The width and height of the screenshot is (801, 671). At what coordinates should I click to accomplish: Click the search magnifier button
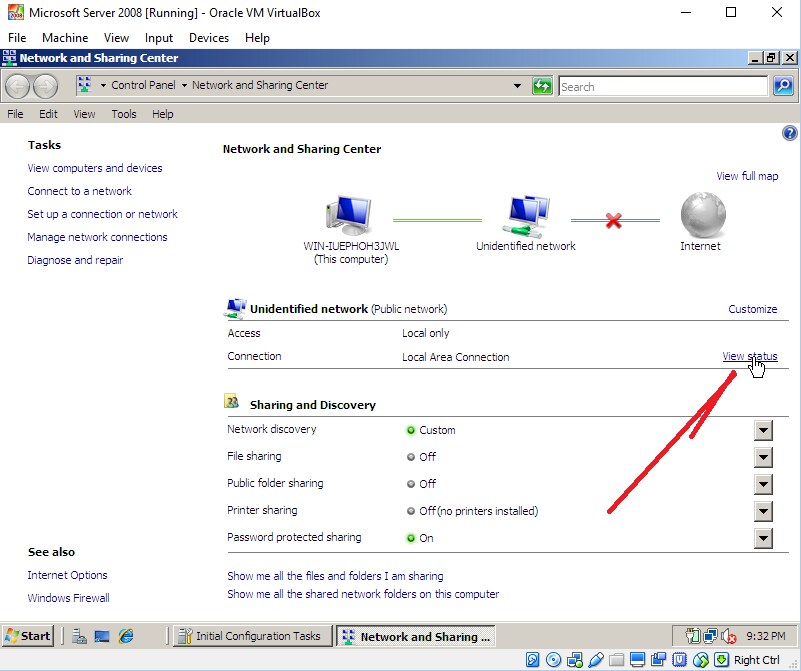[782, 86]
